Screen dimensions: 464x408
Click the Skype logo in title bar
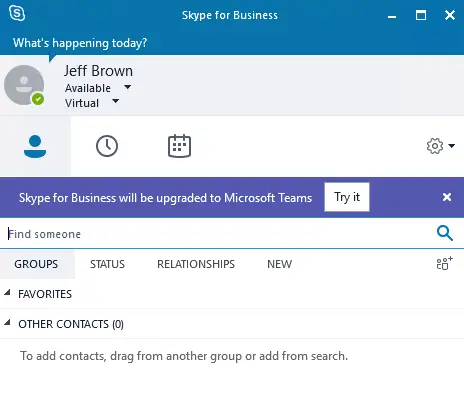(x=17, y=14)
